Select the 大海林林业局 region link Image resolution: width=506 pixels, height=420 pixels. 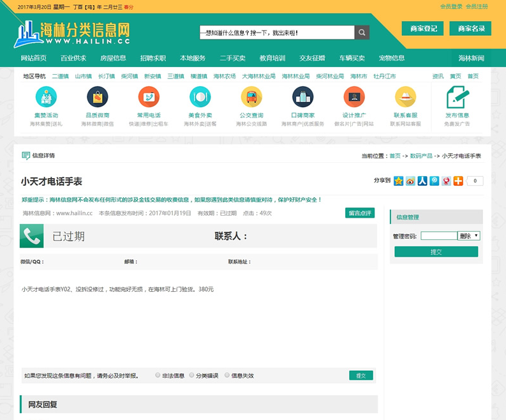pos(259,76)
